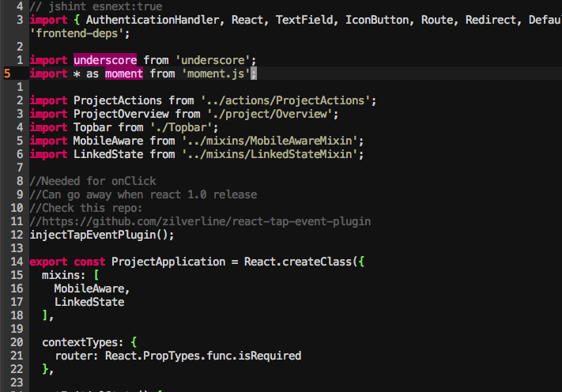Click the 'ProjectApplication' constant name
The width and height of the screenshot is (562, 392).
(168, 262)
